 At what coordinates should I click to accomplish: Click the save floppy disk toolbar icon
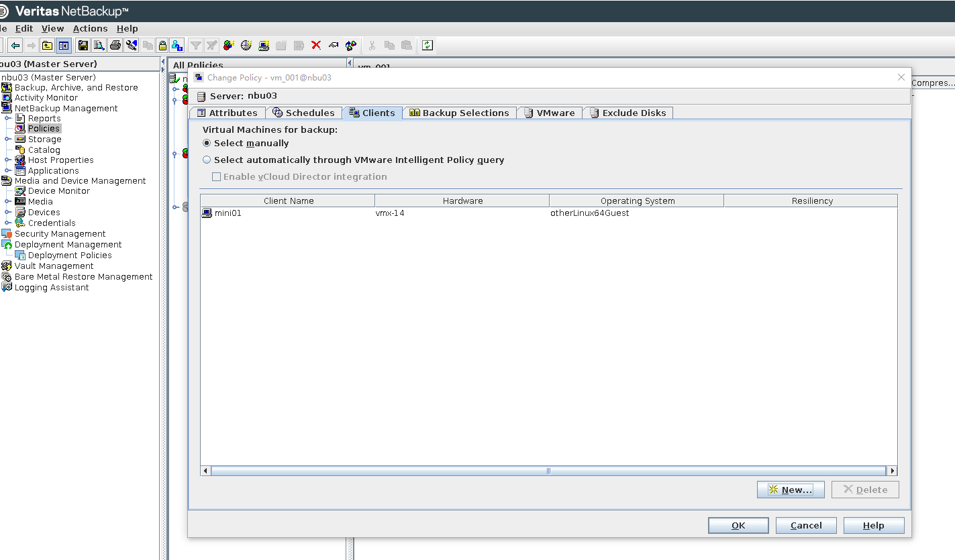click(83, 46)
